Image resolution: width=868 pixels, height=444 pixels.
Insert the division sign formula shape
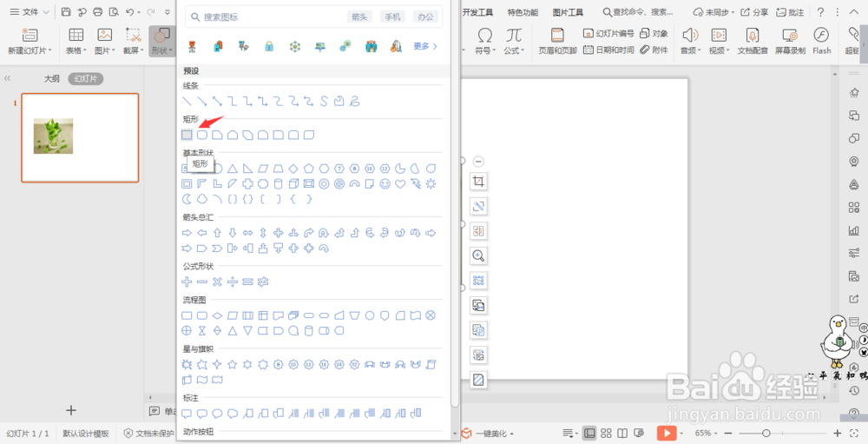pyautogui.click(x=233, y=282)
